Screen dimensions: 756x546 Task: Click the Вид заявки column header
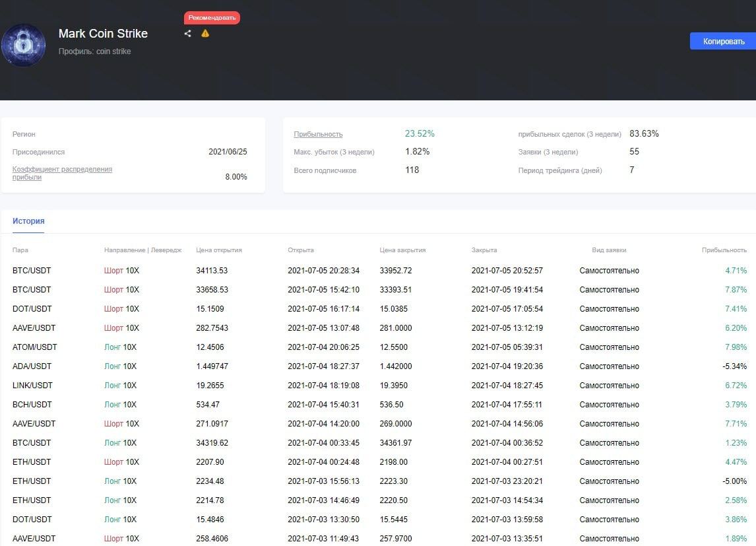point(609,250)
